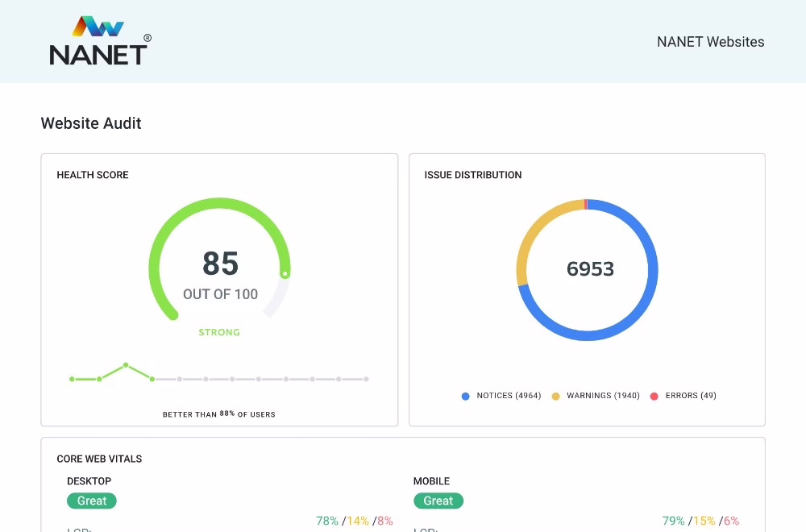Image resolution: width=806 pixels, height=532 pixels.
Task: Click the mobile 15% value
Action: point(704,521)
